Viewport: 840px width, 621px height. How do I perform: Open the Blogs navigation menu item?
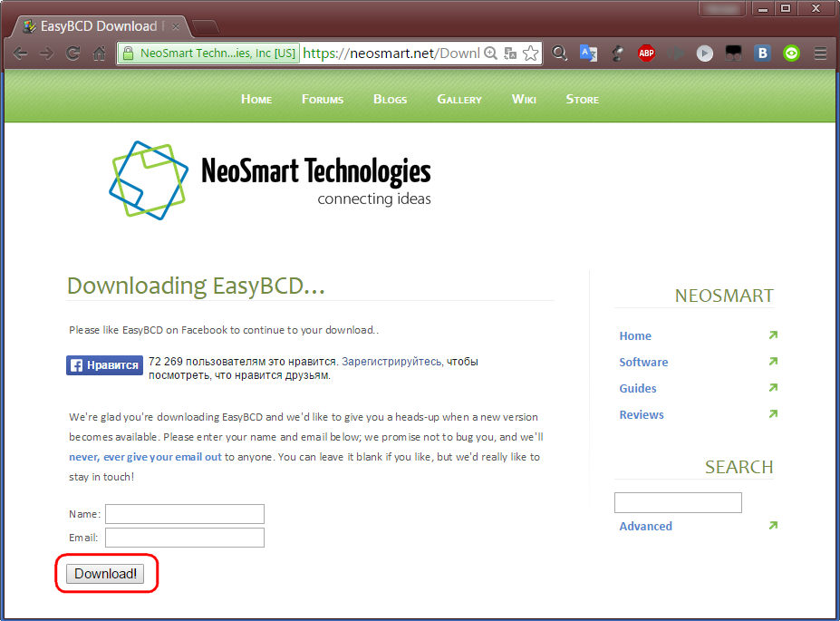pos(390,99)
